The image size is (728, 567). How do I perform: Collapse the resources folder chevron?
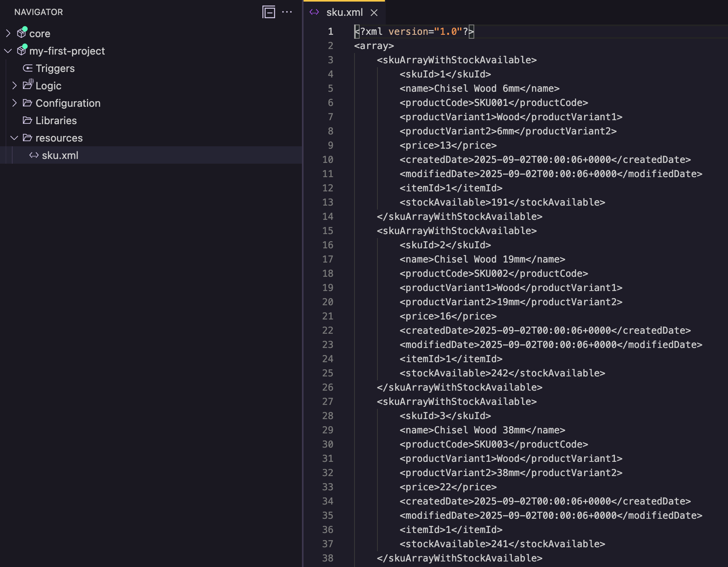(x=14, y=138)
